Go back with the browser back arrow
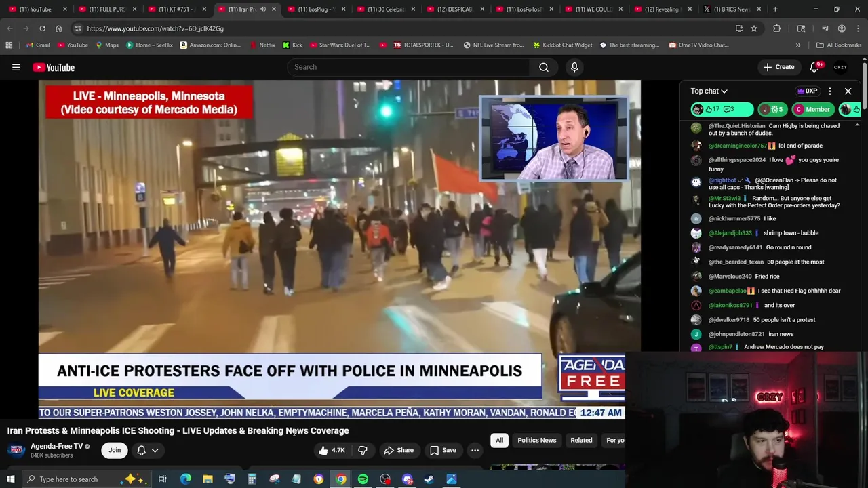 click(9, 28)
